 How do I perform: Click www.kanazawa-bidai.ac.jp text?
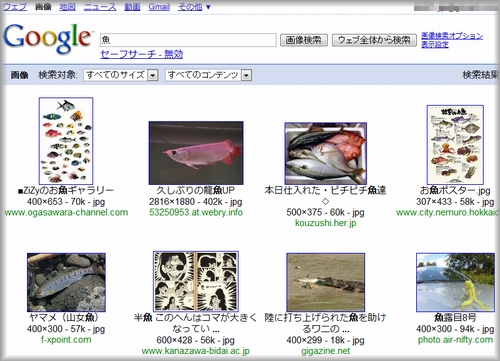(x=196, y=351)
